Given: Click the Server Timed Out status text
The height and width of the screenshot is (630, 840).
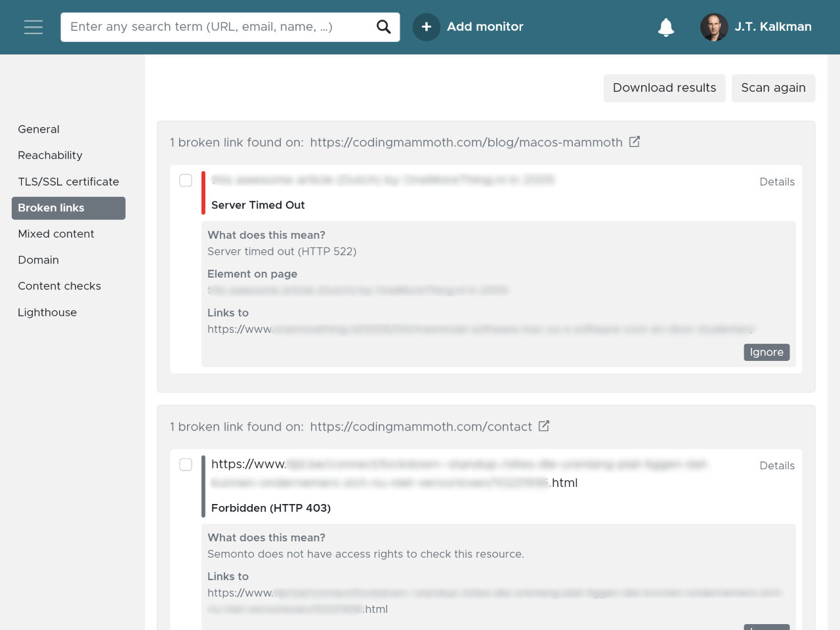Looking at the screenshot, I should point(258,205).
